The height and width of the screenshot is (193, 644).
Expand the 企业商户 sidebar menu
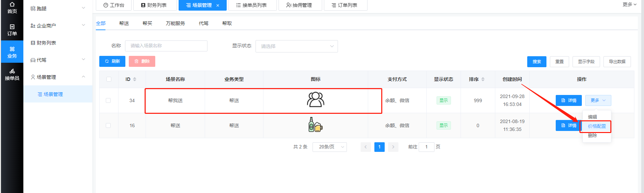pos(58,25)
